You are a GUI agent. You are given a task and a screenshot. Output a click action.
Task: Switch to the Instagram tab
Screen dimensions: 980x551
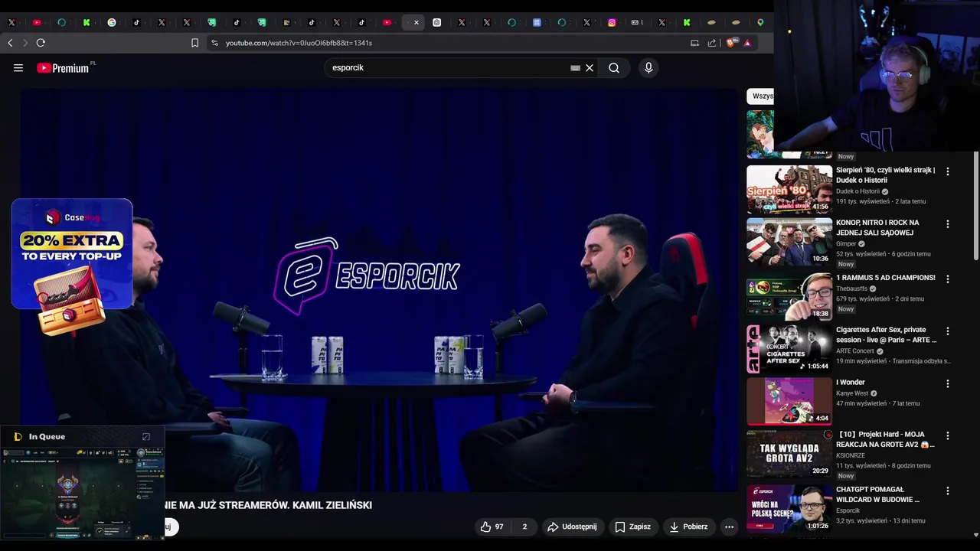click(x=612, y=23)
